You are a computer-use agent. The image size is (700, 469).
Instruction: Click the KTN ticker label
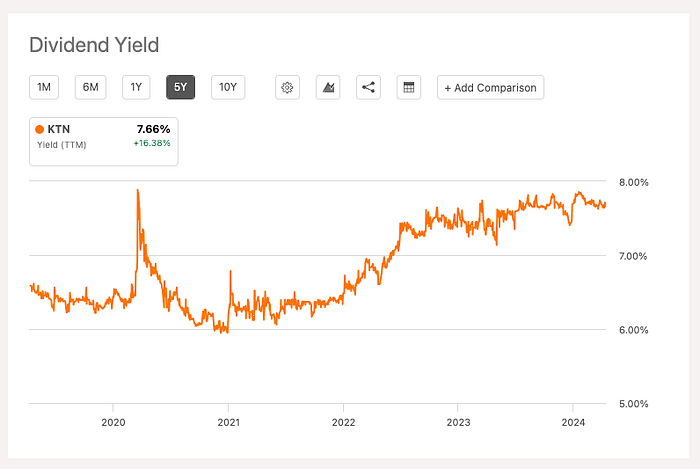point(58,129)
